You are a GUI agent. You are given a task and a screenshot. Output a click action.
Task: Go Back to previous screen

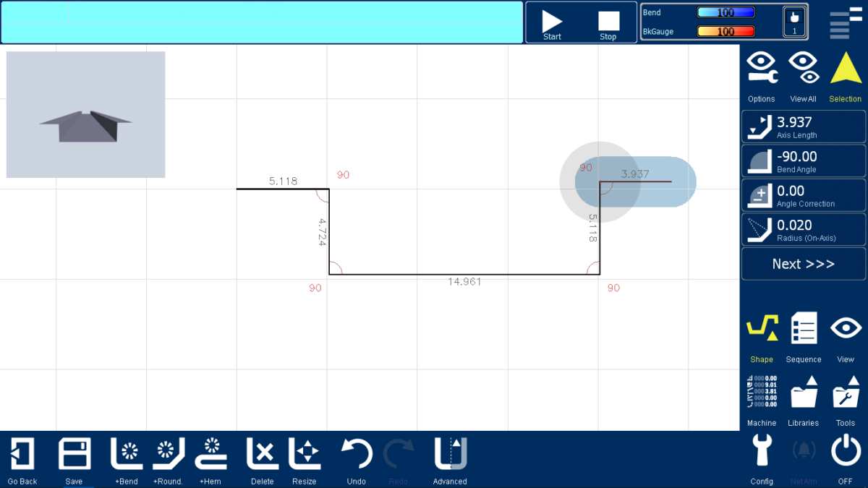(22, 460)
